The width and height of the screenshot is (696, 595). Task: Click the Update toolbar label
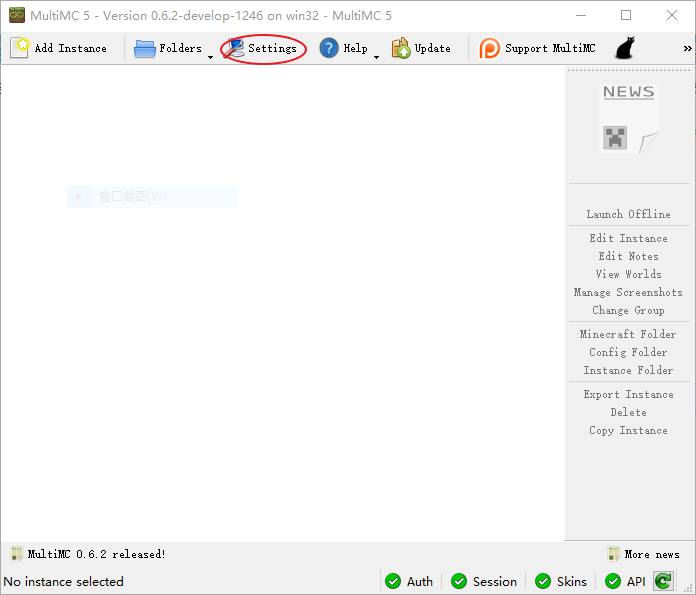(x=433, y=48)
